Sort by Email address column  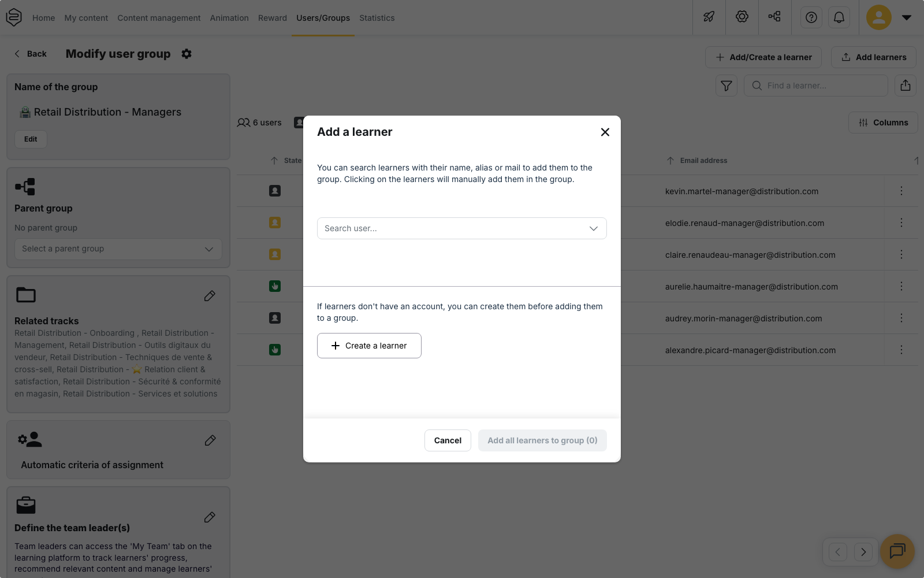pos(697,161)
